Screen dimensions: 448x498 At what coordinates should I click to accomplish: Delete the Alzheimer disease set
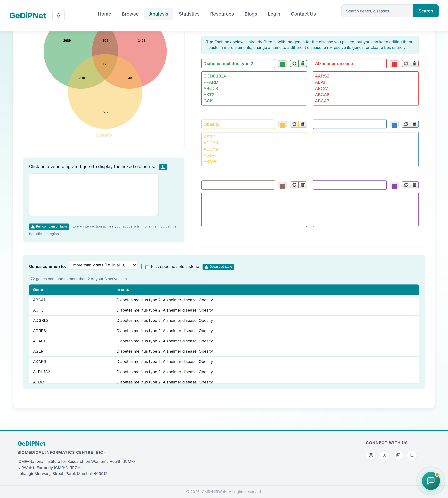pyautogui.click(x=415, y=63)
